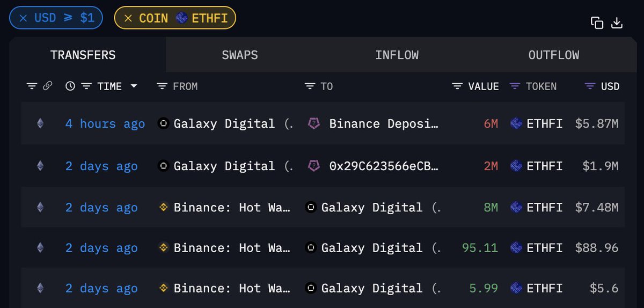Remove the USD ≥ $1 filter chip
Viewport: 644px width, 308px height.
[x=23, y=18]
